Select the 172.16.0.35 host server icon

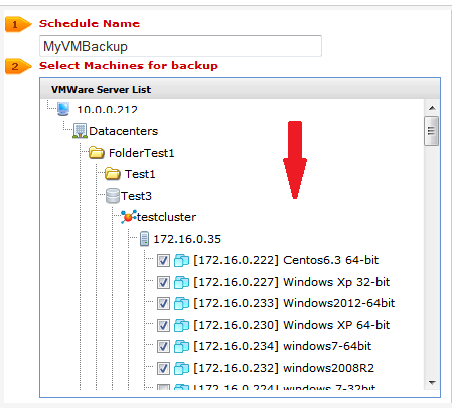click(x=144, y=239)
